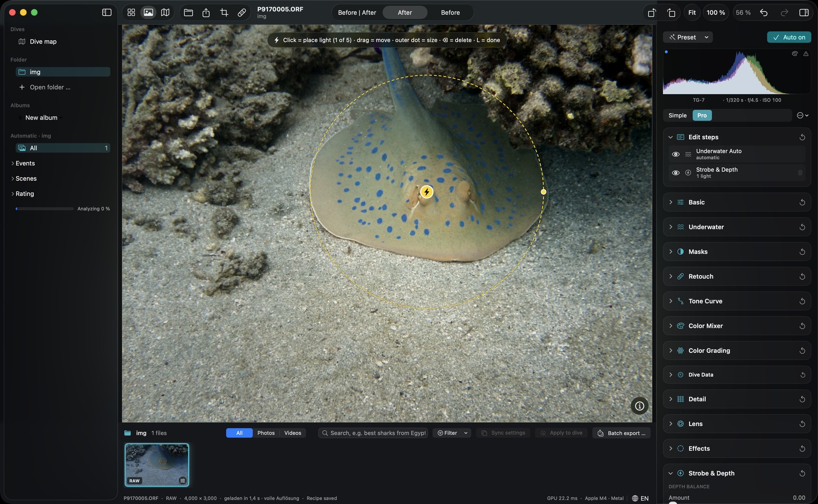
Task: Toggle the right sidebar panel icon
Action: (x=804, y=12)
